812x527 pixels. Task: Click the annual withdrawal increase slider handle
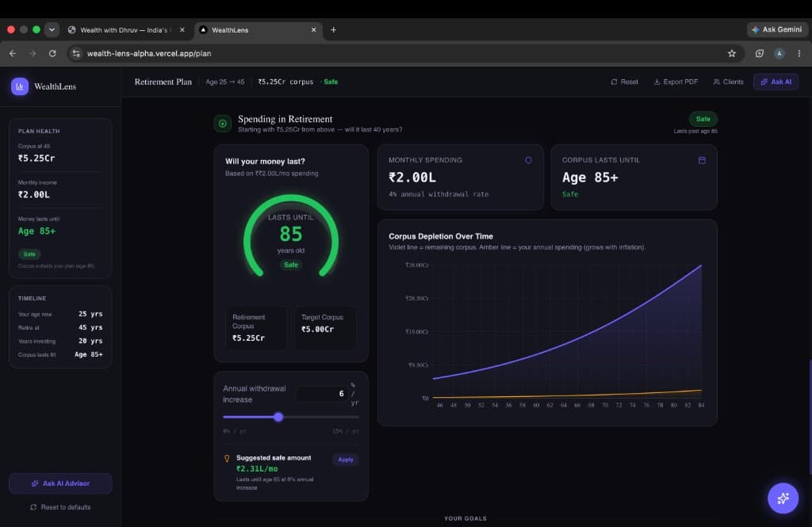pyautogui.click(x=278, y=417)
